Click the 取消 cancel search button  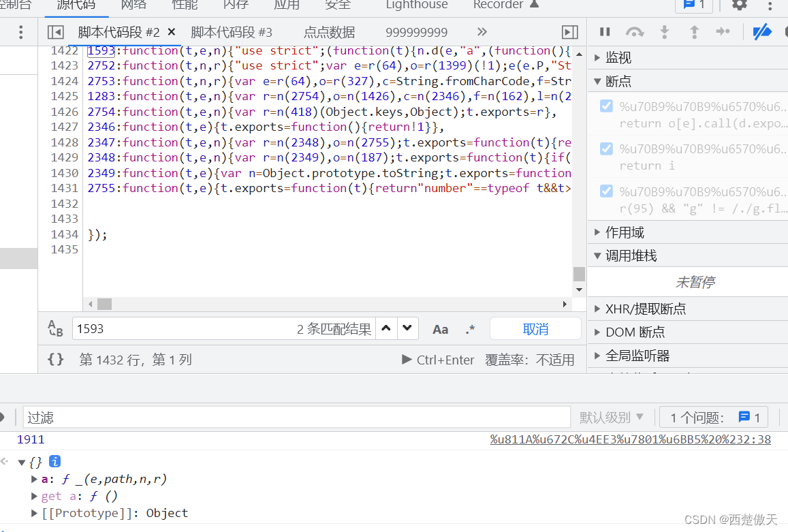[x=535, y=329]
